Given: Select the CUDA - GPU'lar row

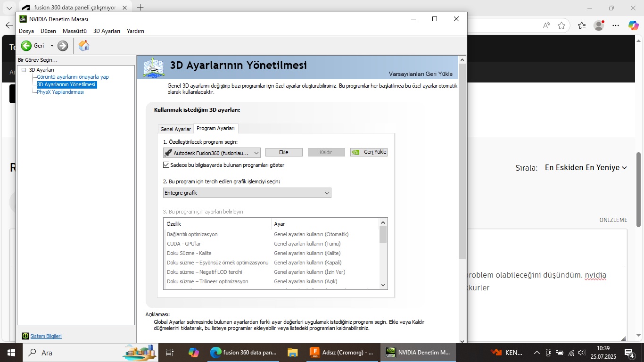Looking at the screenshot, I should (271, 244).
